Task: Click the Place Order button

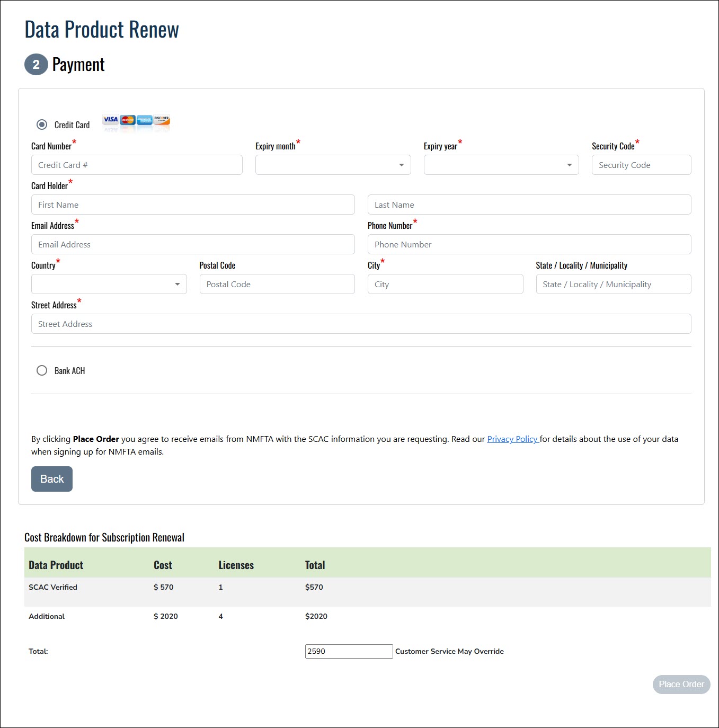Action: click(681, 684)
